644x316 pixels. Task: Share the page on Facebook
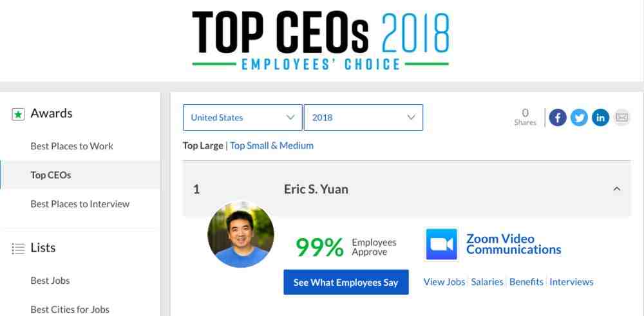(x=557, y=118)
